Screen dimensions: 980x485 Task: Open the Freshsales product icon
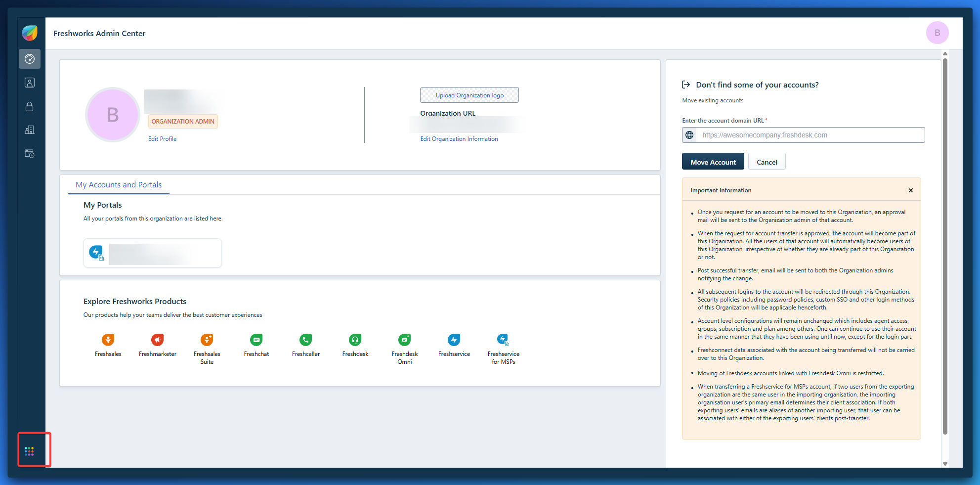[108, 340]
